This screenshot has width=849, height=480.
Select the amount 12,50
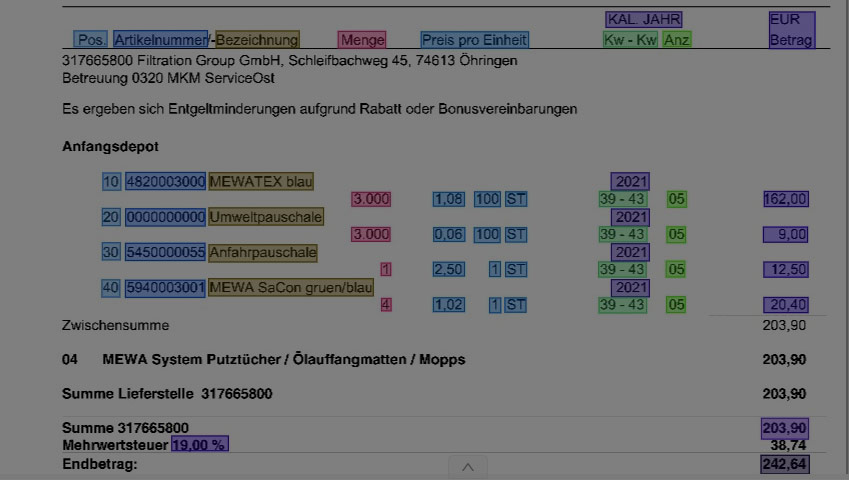click(786, 269)
